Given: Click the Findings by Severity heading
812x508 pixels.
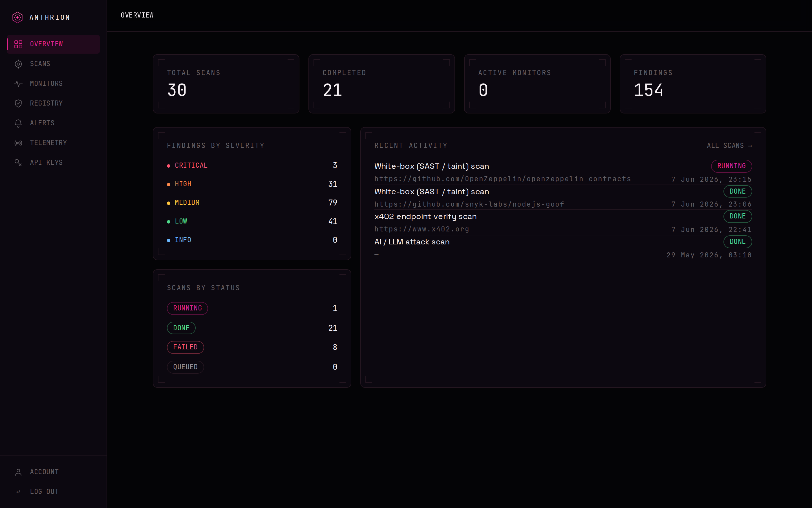Looking at the screenshot, I should tap(216, 146).
